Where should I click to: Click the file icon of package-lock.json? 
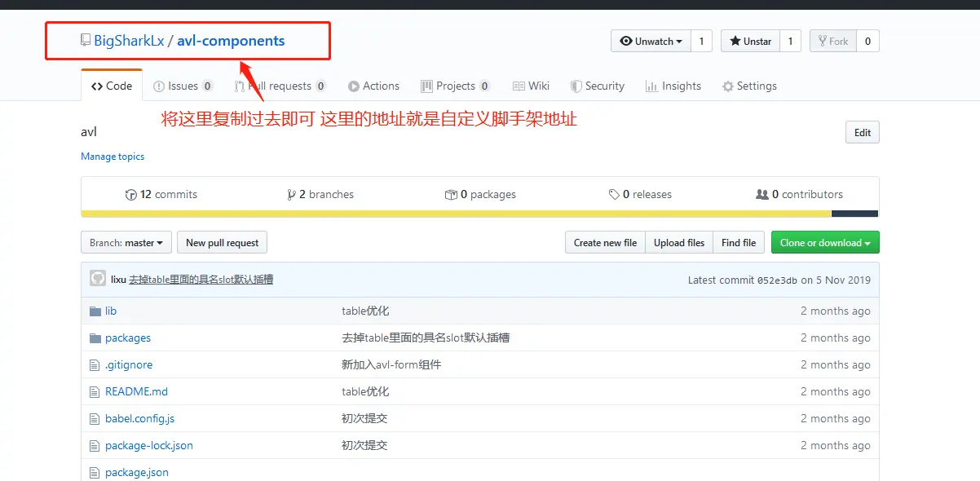pyautogui.click(x=95, y=445)
